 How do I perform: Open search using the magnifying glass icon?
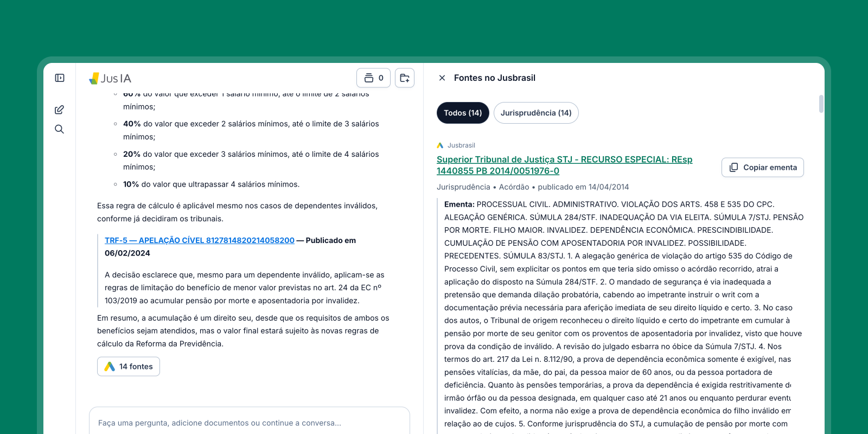pos(60,129)
